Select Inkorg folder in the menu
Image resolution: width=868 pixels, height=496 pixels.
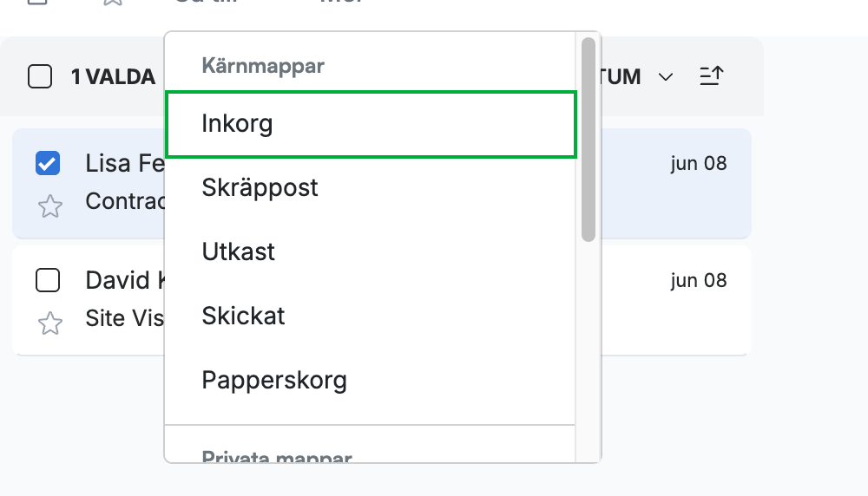(x=371, y=124)
